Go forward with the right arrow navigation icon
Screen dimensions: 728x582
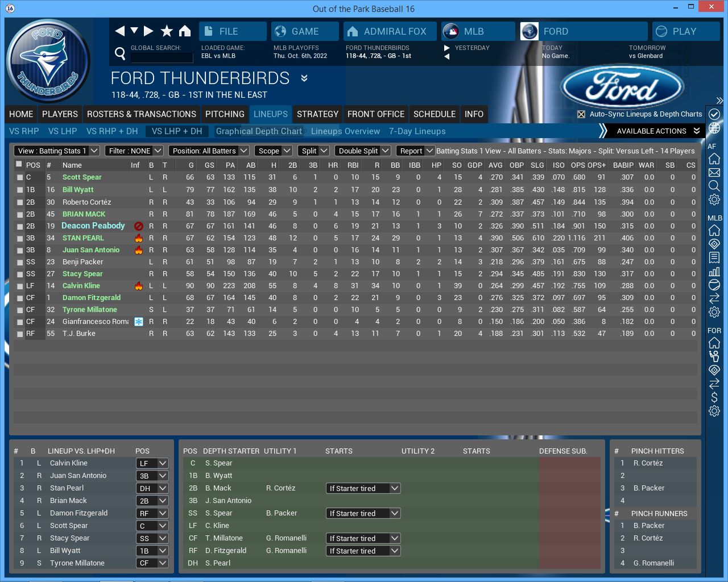(x=148, y=31)
